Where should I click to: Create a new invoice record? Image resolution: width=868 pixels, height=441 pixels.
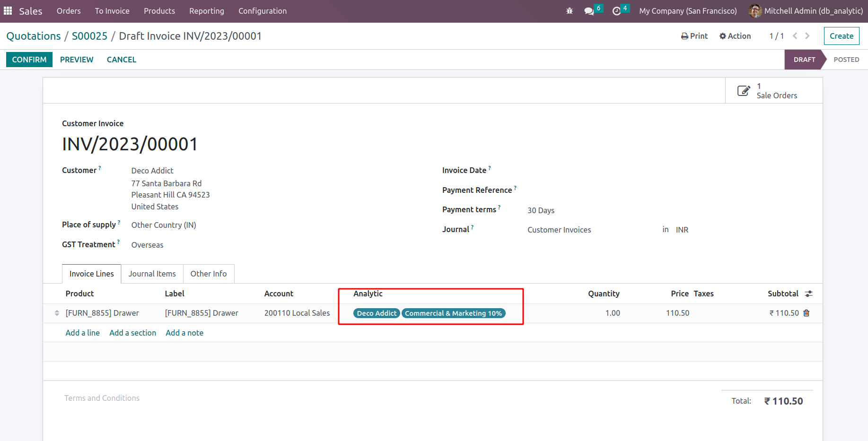pos(842,36)
